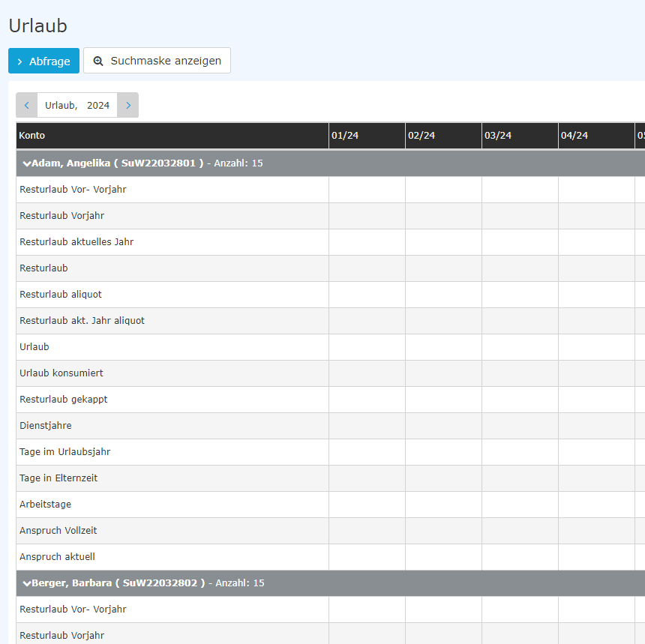Screen dimensions: 645x644
Task: Click the Konto column header
Action: point(172,136)
